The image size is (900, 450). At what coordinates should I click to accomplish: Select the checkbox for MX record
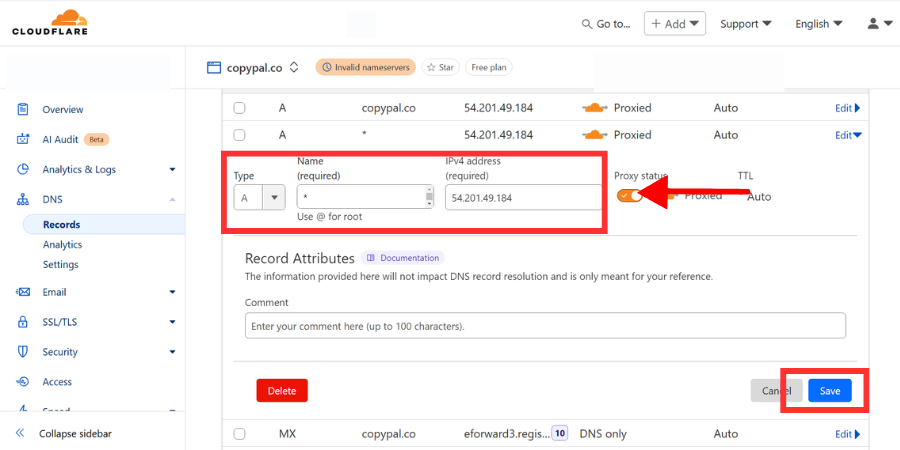click(239, 433)
